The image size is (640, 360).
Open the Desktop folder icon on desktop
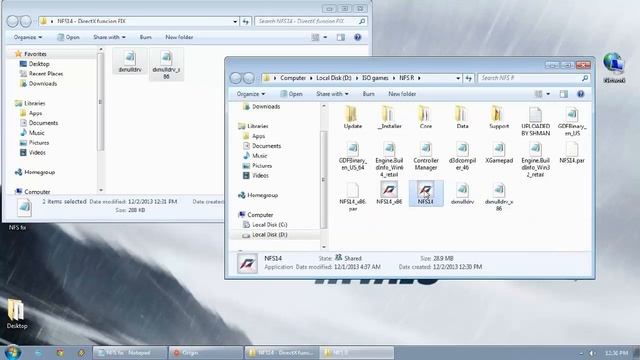pyautogui.click(x=17, y=313)
